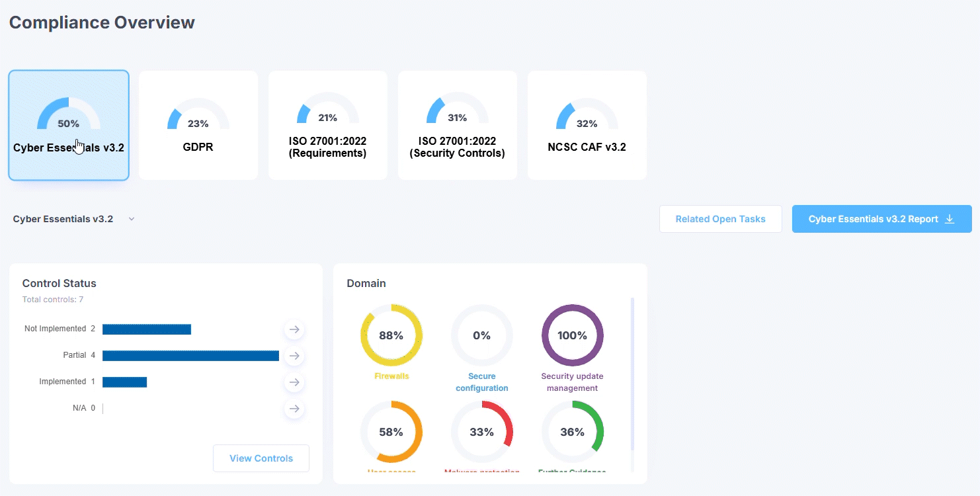Select the NCSC CAF v3.2 card
Image resolution: width=980 pixels, height=496 pixels.
pyautogui.click(x=587, y=125)
